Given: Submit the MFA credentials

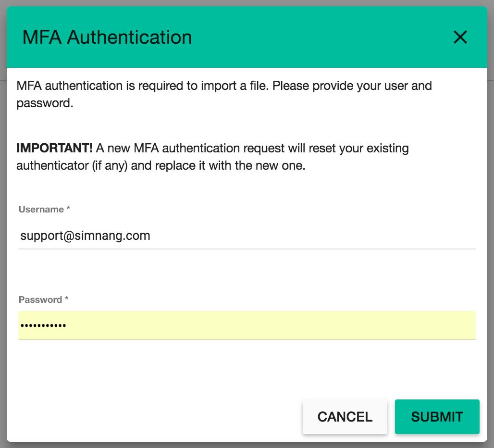Looking at the screenshot, I should [437, 416].
